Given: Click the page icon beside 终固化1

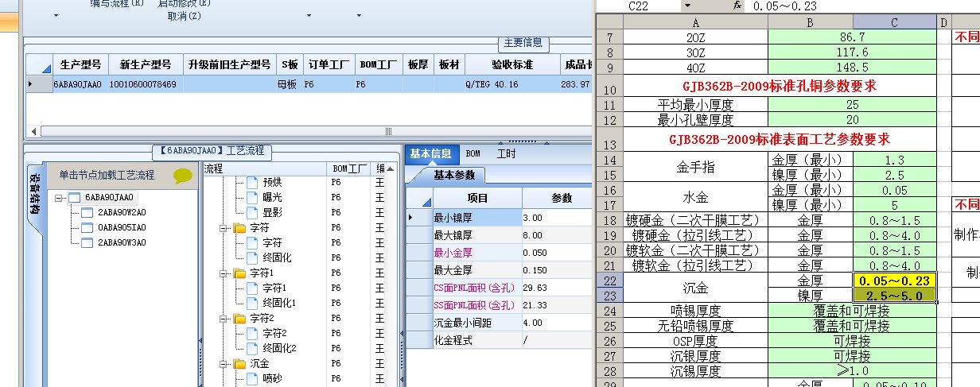Looking at the screenshot, I should tap(252, 304).
